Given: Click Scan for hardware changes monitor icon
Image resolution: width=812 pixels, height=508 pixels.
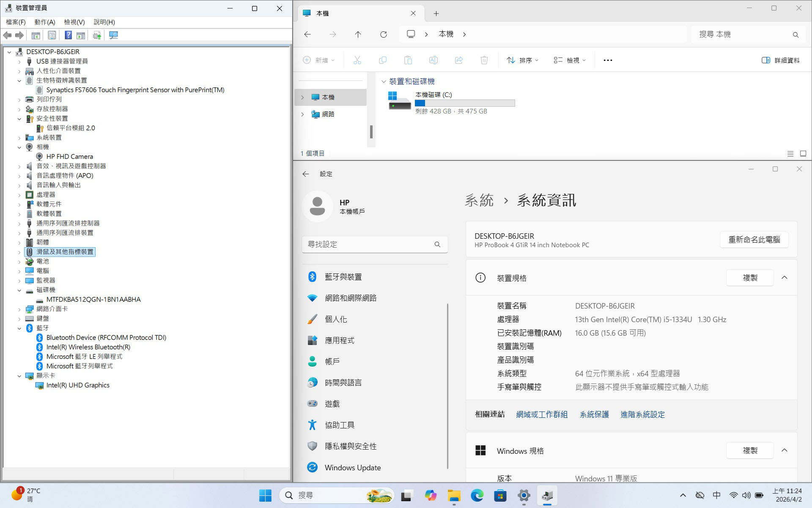Looking at the screenshot, I should (x=113, y=35).
